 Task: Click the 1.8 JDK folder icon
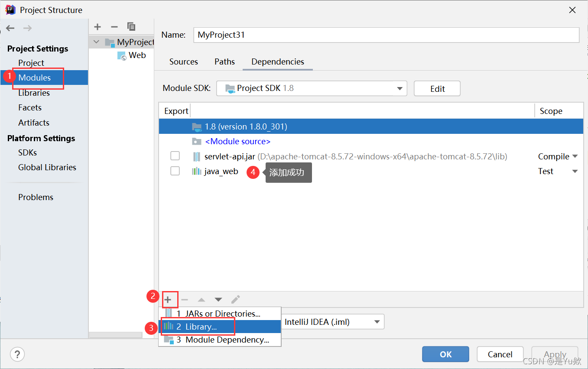tap(197, 126)
